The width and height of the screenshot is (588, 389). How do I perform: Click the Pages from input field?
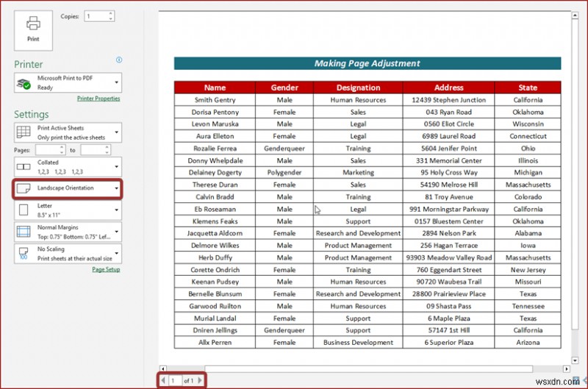click(48, 150)
